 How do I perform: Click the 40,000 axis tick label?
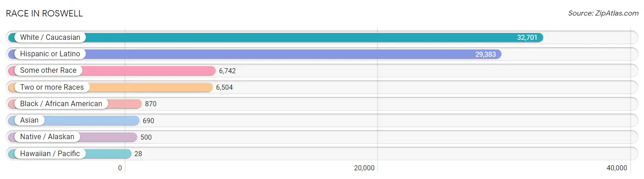[x=616, y=168]
